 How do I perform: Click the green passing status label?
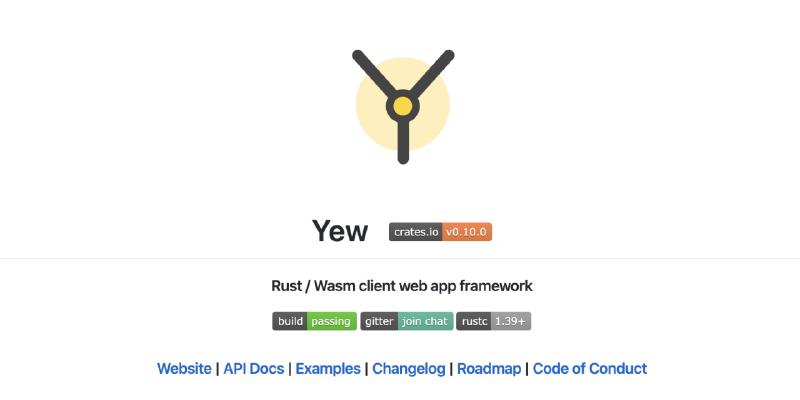(331, 321)
